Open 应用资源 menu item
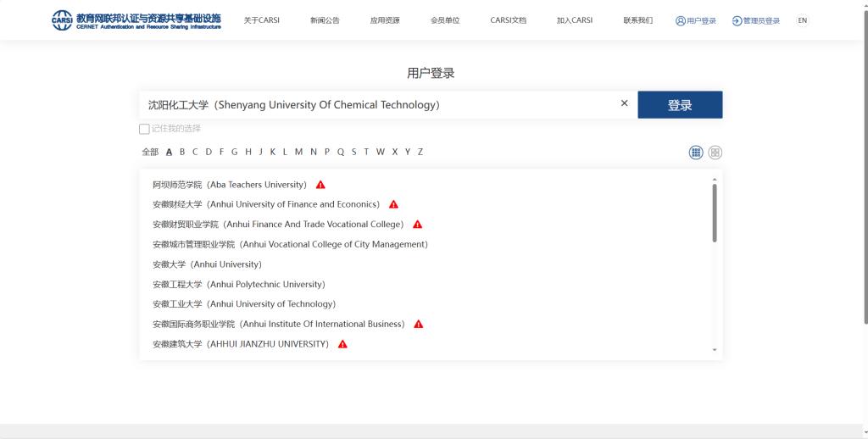The image size is (868, 439). pyautogui.click(x=385, y=20)
